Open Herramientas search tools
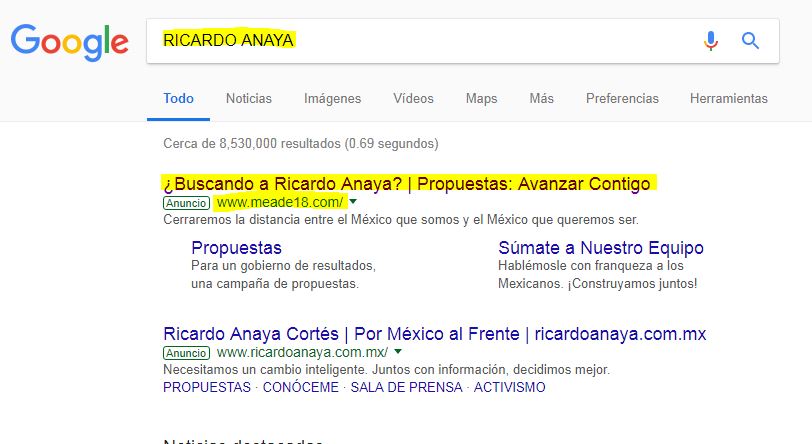The image size is (812, 444). [728, 98]
